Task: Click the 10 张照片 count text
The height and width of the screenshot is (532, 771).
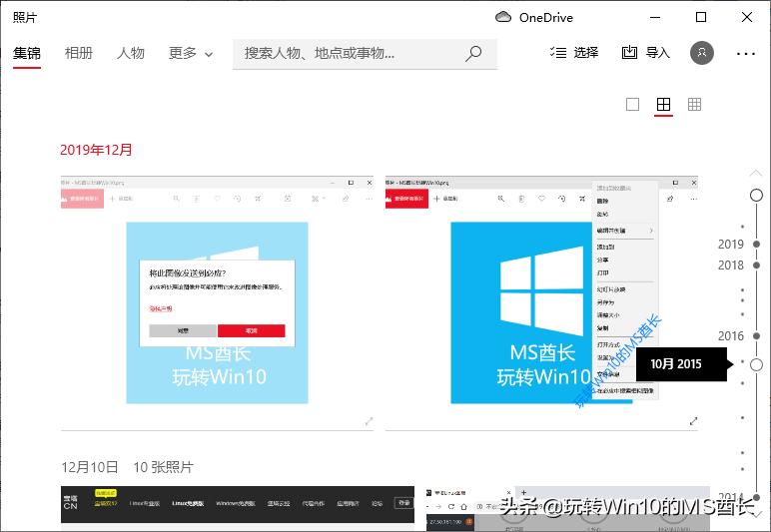Action: click(x=163, y=467)
